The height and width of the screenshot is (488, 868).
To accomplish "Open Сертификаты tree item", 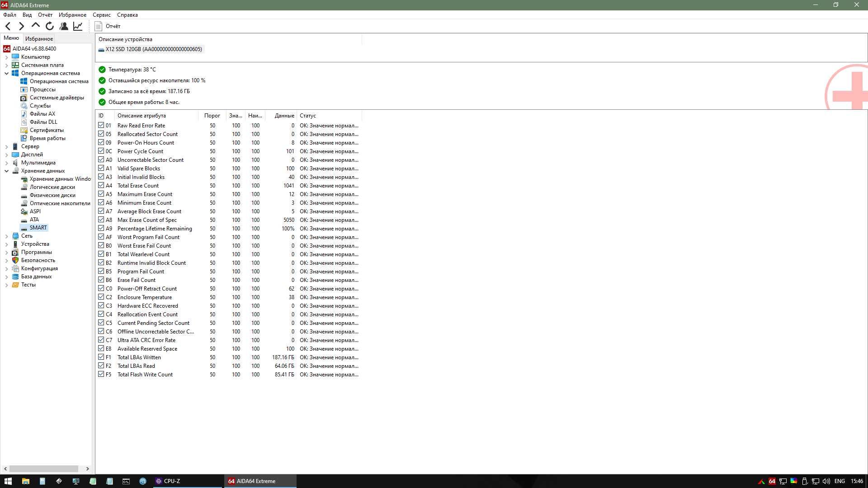I will 47,130.
